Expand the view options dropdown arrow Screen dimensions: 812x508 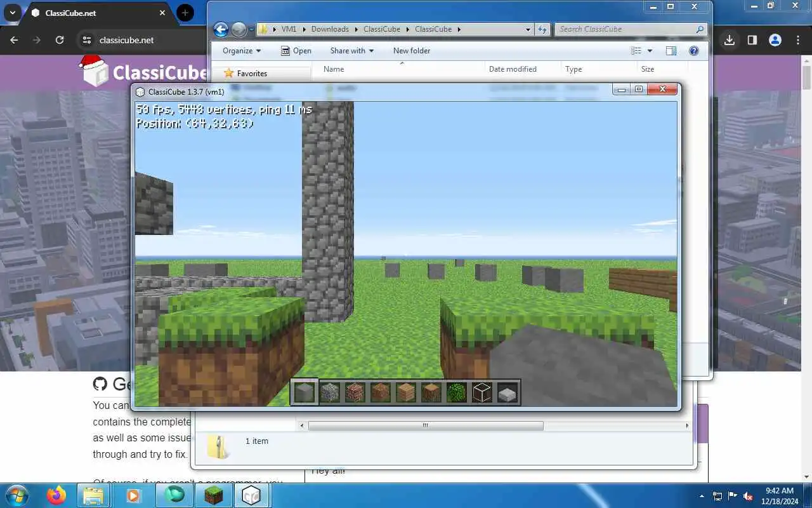click(x=650, y=51)
